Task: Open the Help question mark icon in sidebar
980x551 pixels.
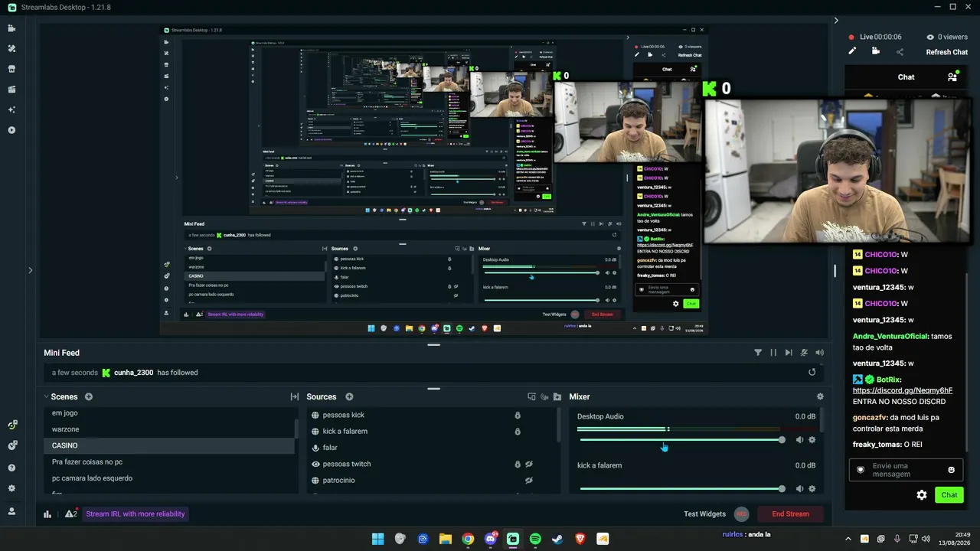Action: click(x=11, y=468)
